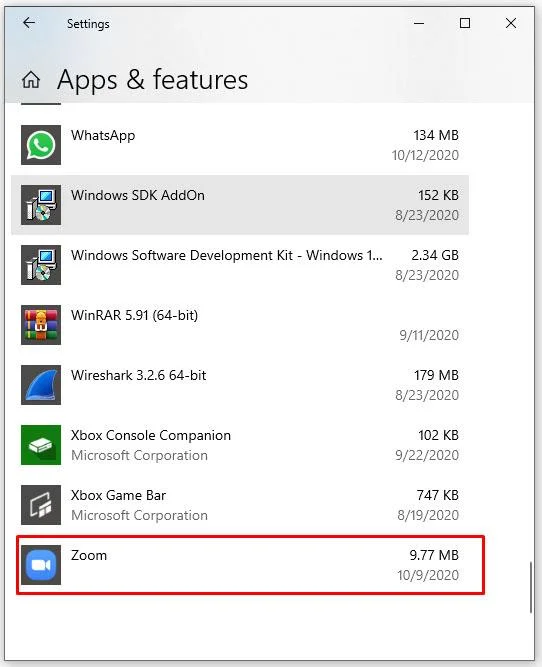Viewport: 542px width, 667px height.
Task: Click the Windows Software Development Kit icon
Action: coord(41,265)
